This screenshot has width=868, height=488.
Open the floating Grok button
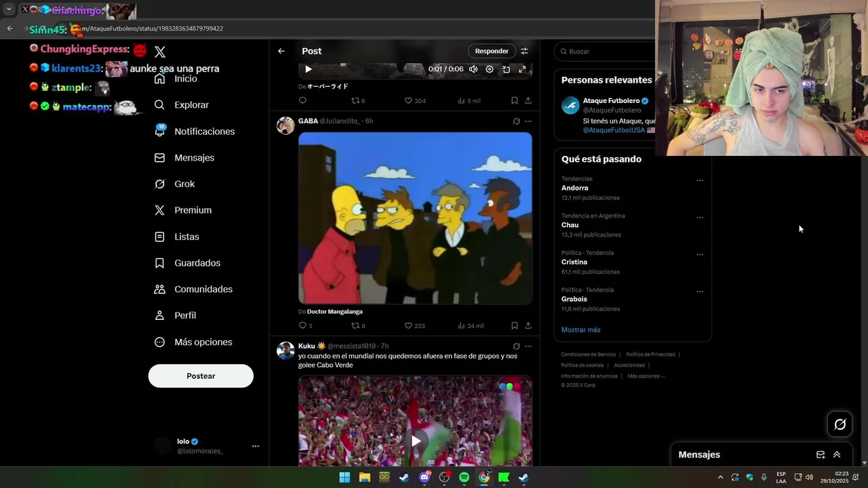tap(840, 424)
